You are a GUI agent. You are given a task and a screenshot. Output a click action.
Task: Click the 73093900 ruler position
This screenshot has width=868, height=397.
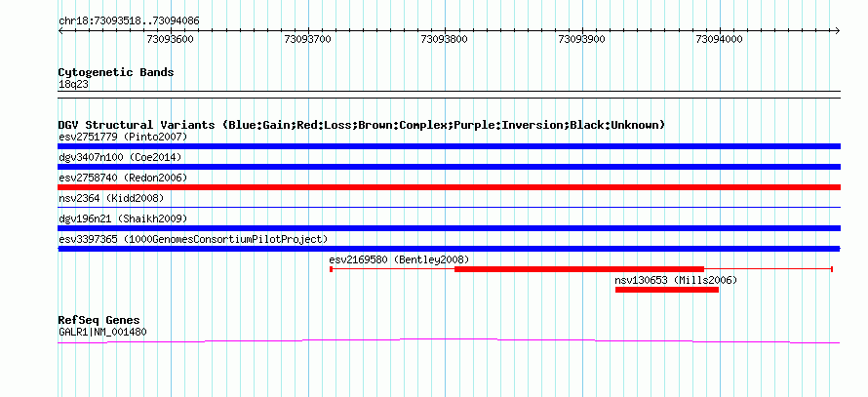[x=582, y=39]
